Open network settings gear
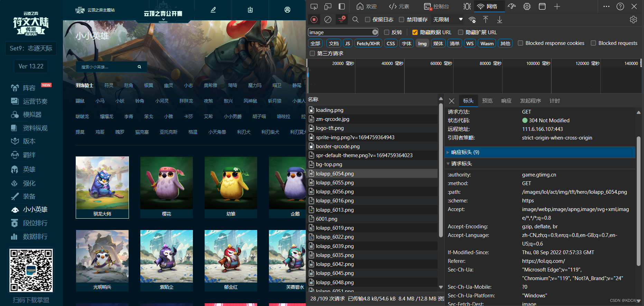The height and width of the screenshot is (306, 644). pyautogui.click(x=633, y=20)
